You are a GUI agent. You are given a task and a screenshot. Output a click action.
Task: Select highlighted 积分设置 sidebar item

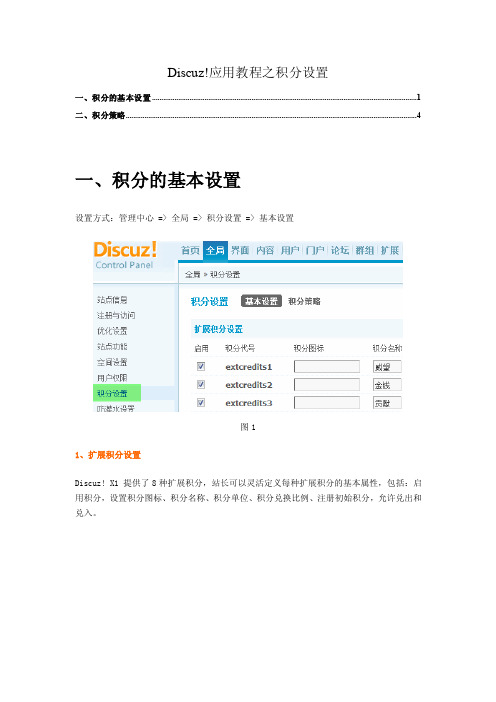tap(117, 393)
